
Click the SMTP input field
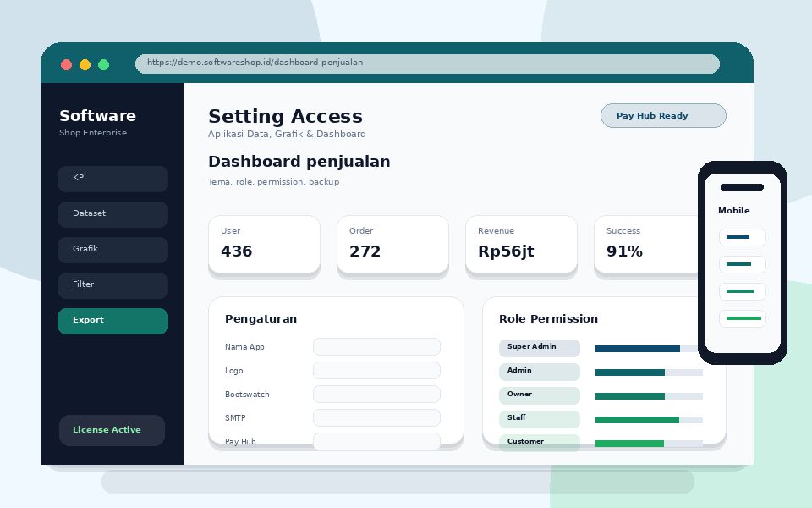[376, 417]
